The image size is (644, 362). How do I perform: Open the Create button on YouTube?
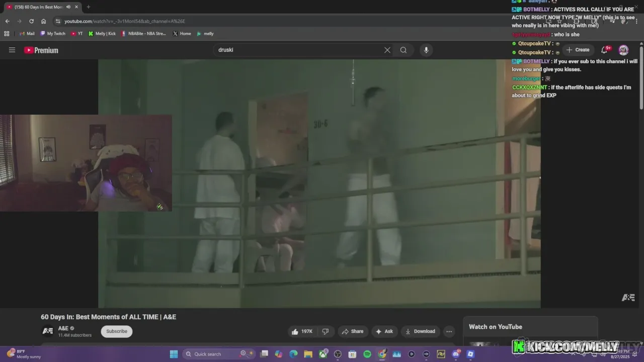pyautogui.click(x=578, y=50)
